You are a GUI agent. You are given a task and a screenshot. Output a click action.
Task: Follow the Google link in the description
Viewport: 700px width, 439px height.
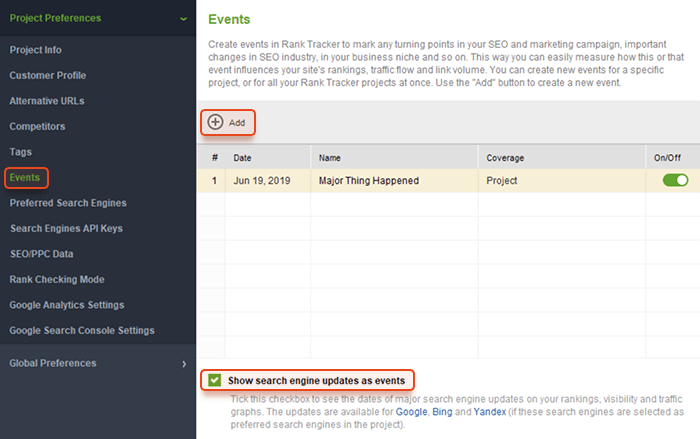[x=412, y=412]
